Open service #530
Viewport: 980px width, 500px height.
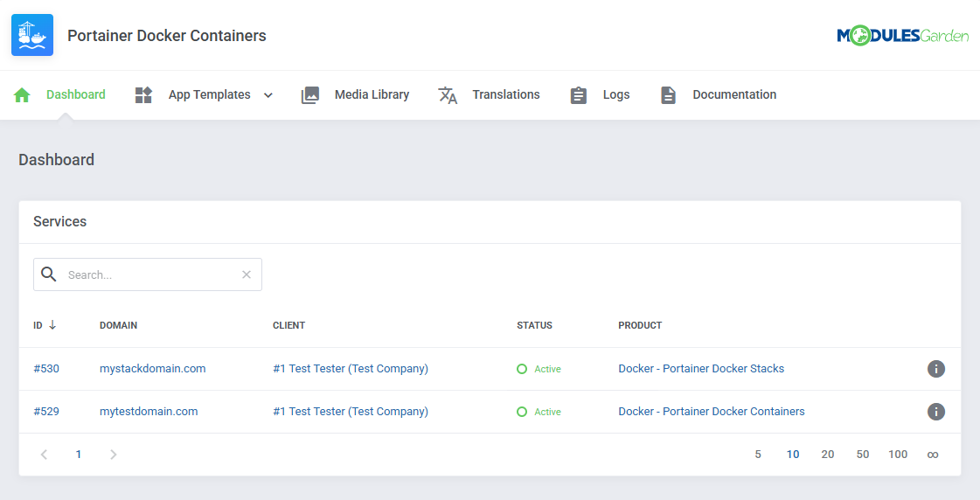point(46,369)
